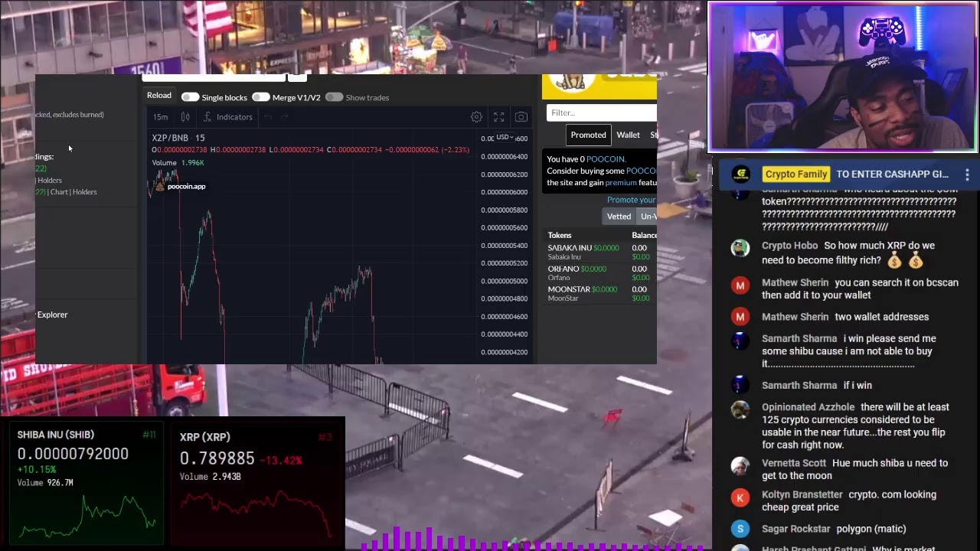Toggle the Single blocks switch
This screenshot has width=980, height=551.
(190, 97)
